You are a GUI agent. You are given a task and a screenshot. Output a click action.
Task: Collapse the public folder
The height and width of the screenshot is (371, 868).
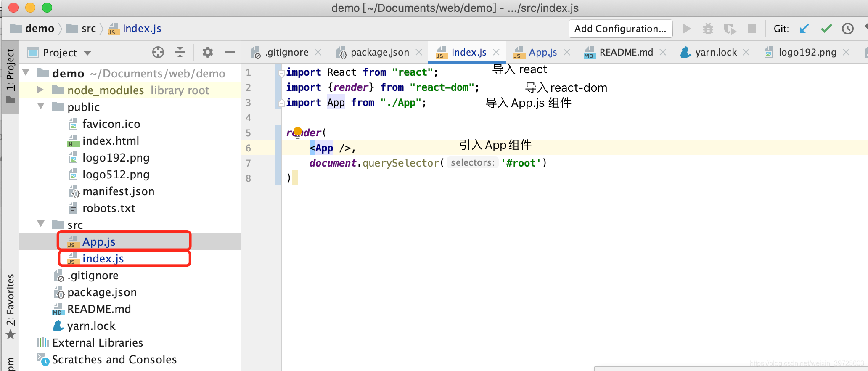point(41,106)
